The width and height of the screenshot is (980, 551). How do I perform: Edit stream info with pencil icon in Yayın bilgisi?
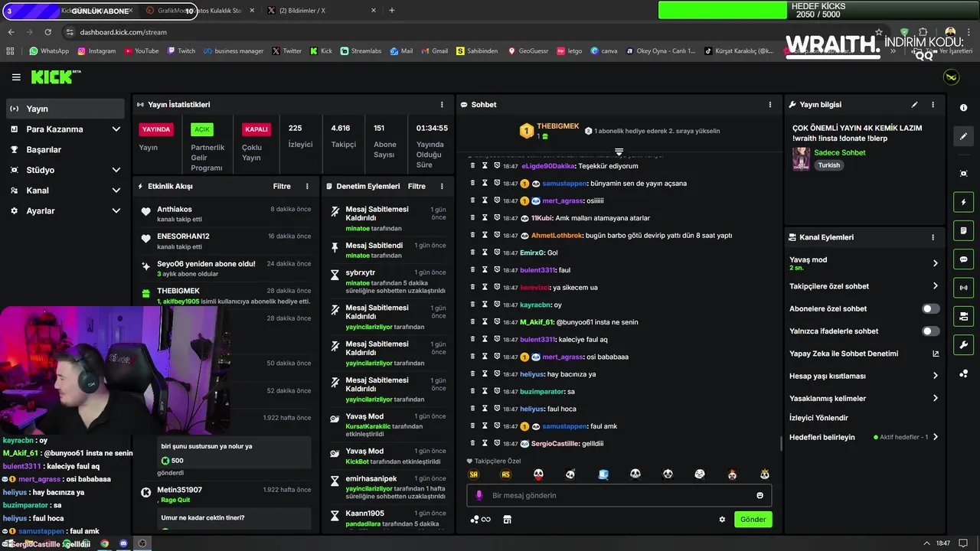pos(914,105)
